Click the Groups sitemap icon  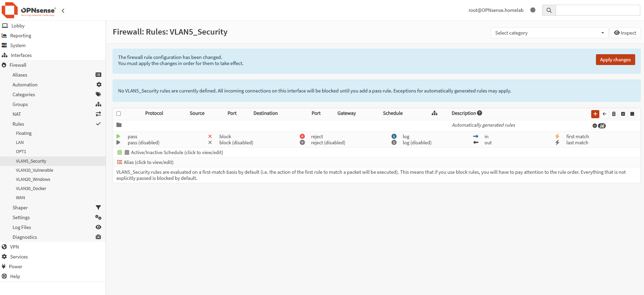(x=98, y=104)
